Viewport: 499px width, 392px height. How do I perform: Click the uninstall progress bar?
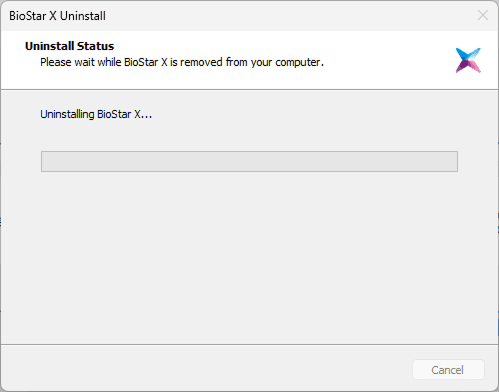coord(249,162)
